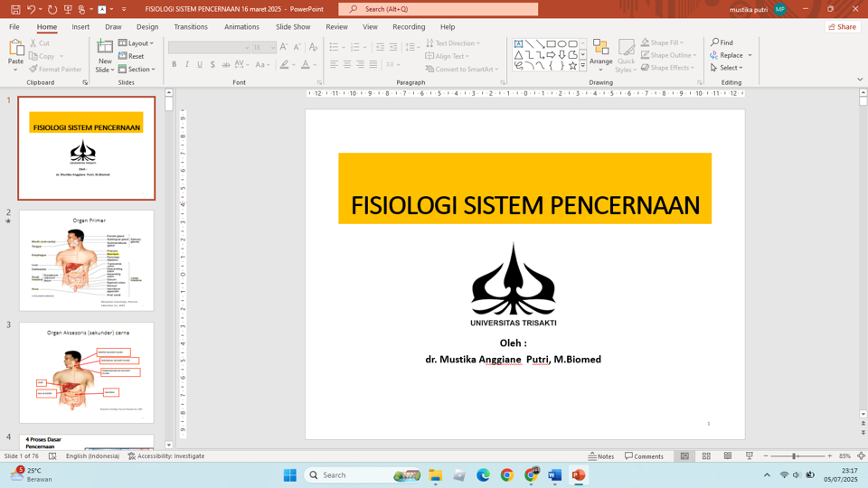The image size is (868, 488).
Task: Undo the last action
Action: [31, 9]
